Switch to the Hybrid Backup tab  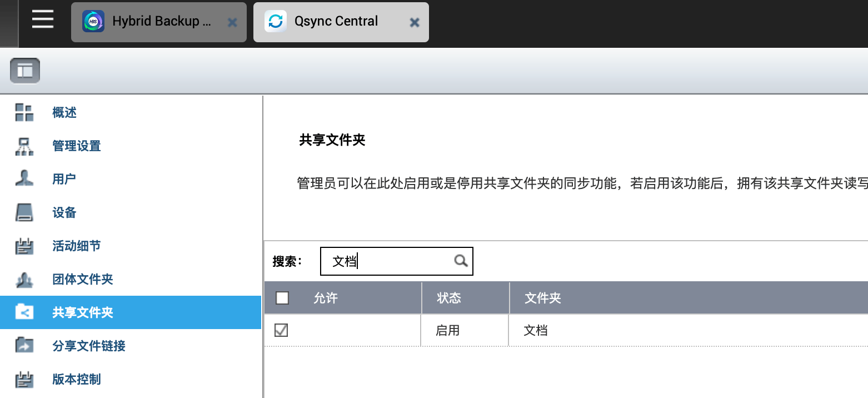tap(159, 22)
